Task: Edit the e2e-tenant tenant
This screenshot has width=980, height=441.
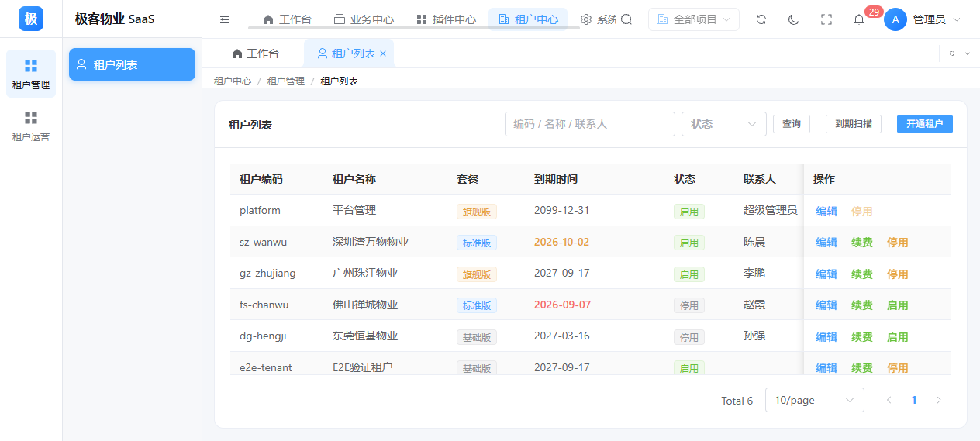Action: click(x=826, y=368)
